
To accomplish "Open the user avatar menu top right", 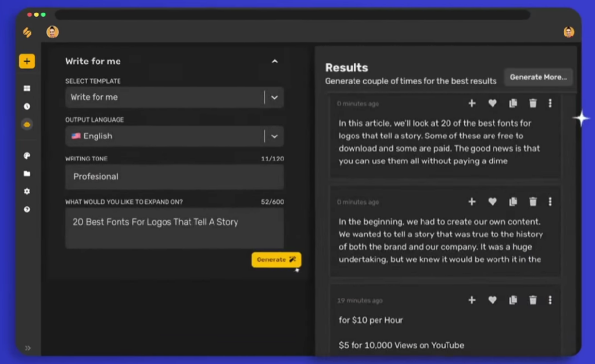I will 568,32.
